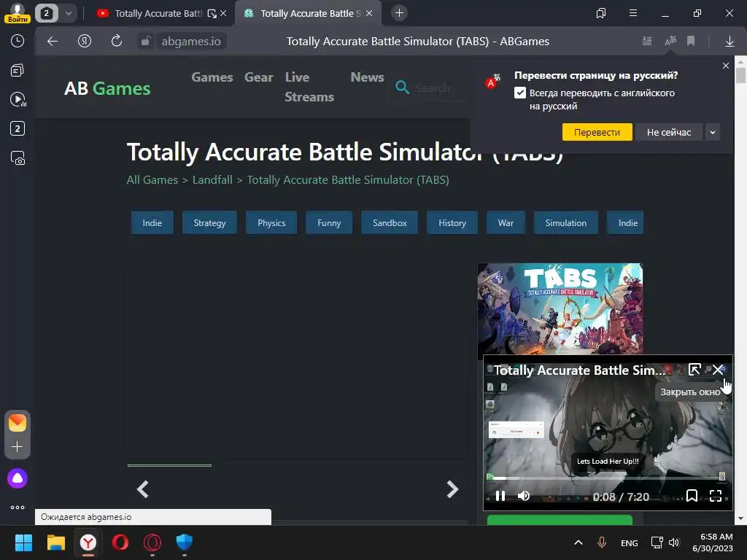Screen dimensions: 747x560
Task: Launch Alice assistant purple icon
Action: click(x=18, y=478)
